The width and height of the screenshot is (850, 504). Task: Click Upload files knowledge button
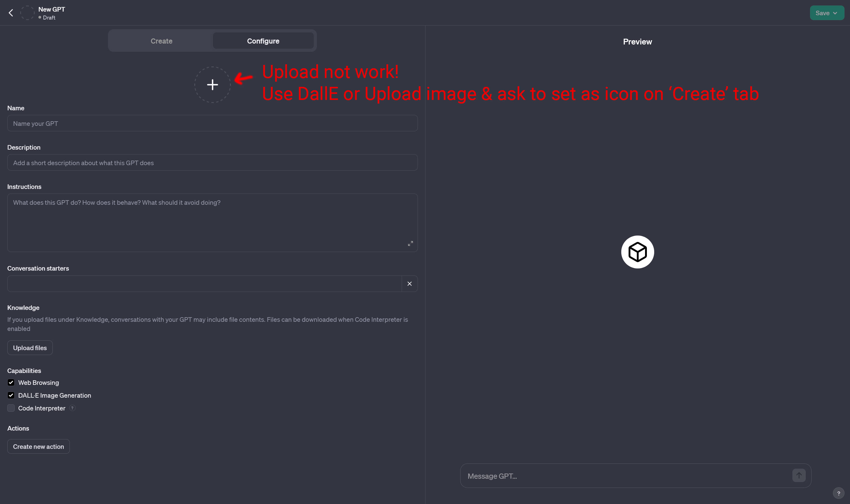[x=29, y=347]
